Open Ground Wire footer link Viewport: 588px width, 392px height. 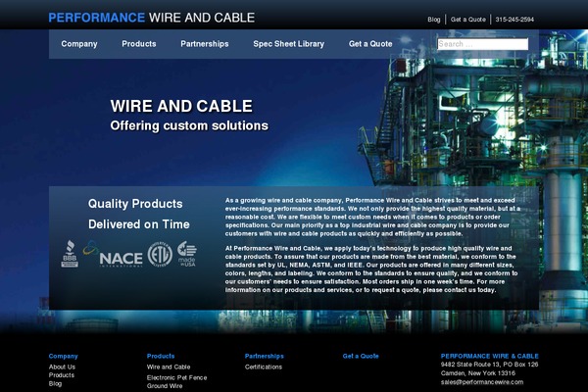coord(165,385)
